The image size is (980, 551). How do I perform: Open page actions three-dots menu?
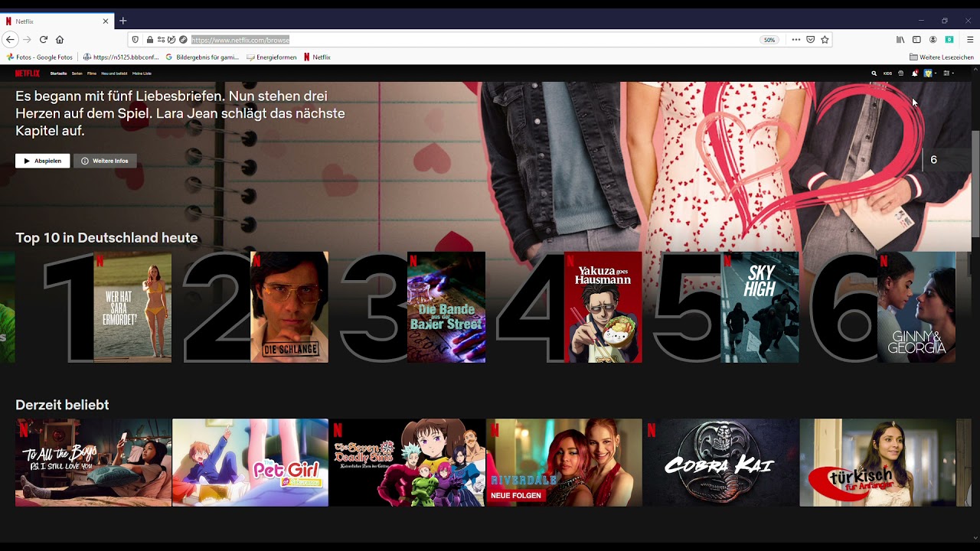796,40
